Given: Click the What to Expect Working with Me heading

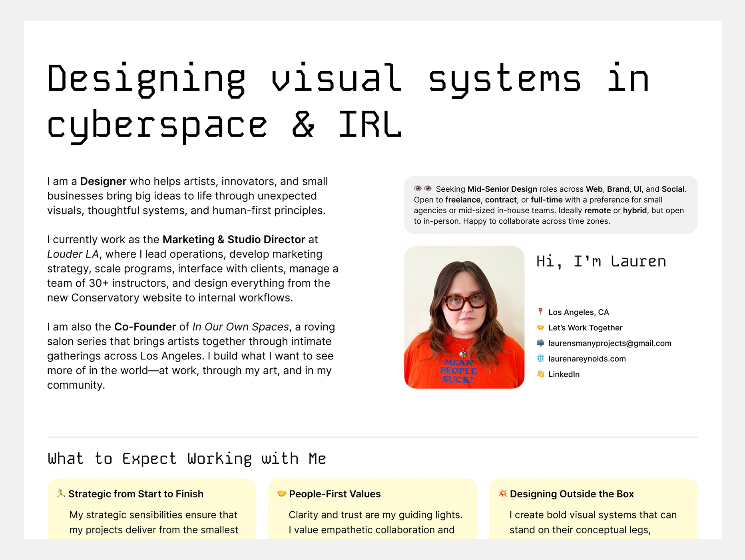Looking at the screenshot, I should [187, 459].
